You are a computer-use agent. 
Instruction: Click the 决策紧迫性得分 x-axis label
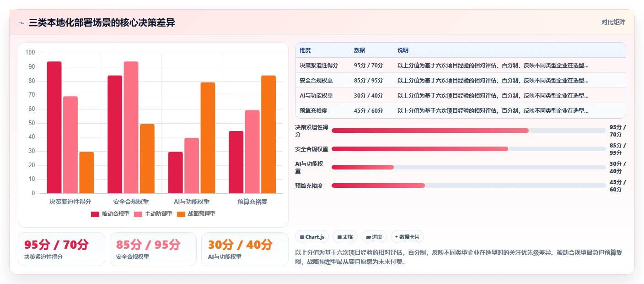[70, 202]
